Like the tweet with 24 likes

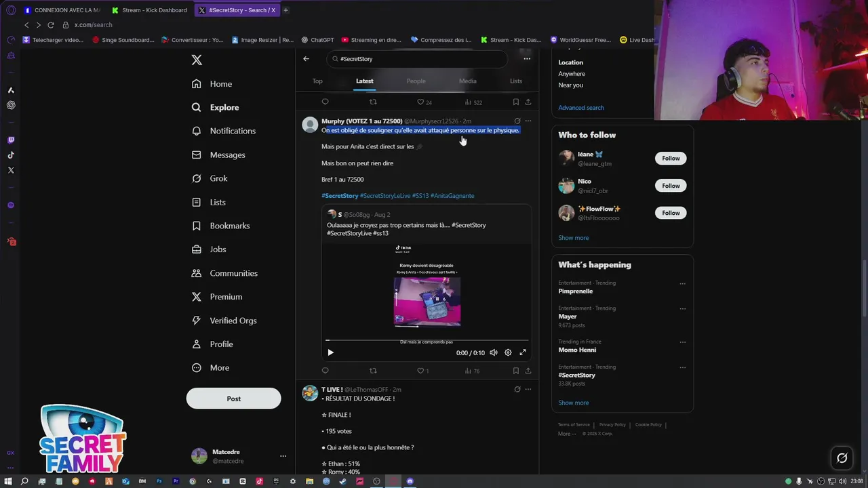(x=424, y=102)
